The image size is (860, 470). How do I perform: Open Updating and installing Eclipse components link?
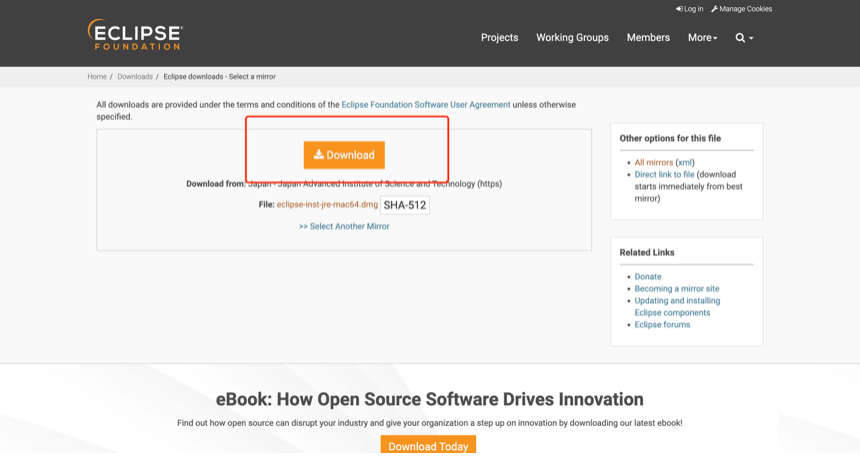pyautogui.click(x=677, y=307)
